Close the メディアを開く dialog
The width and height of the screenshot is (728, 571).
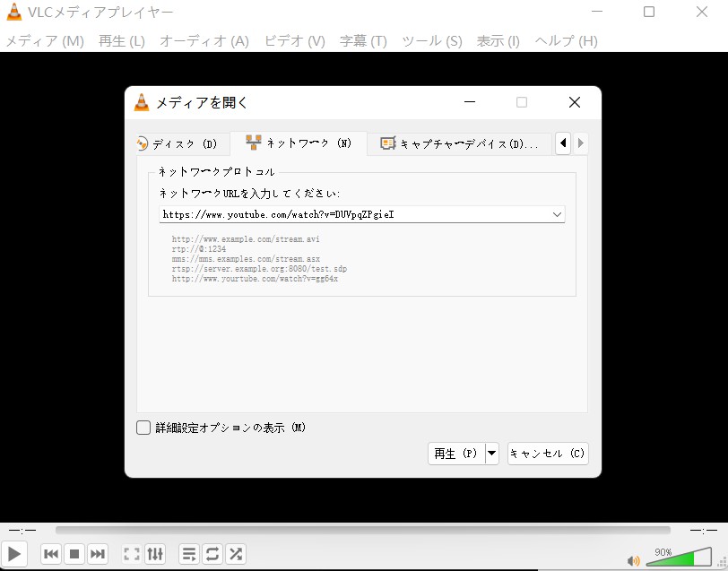point(575,102)
